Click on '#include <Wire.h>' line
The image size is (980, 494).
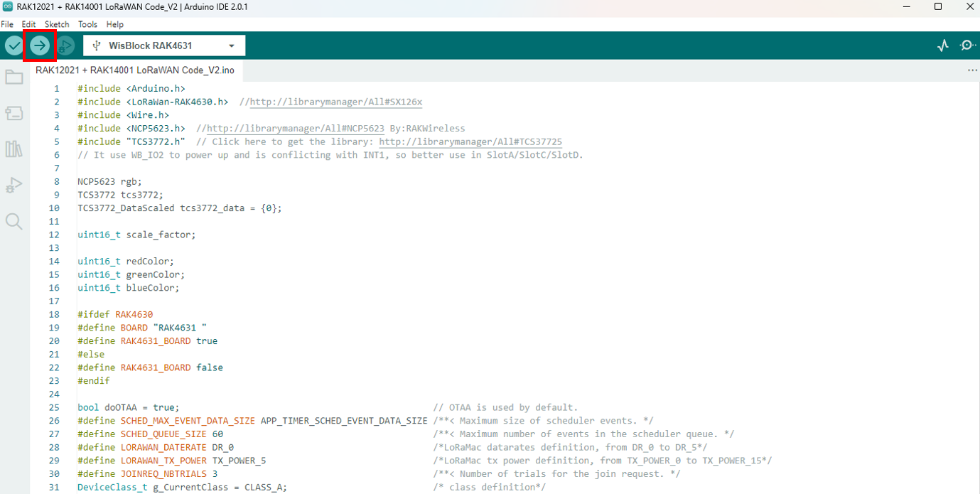[124, 115]
